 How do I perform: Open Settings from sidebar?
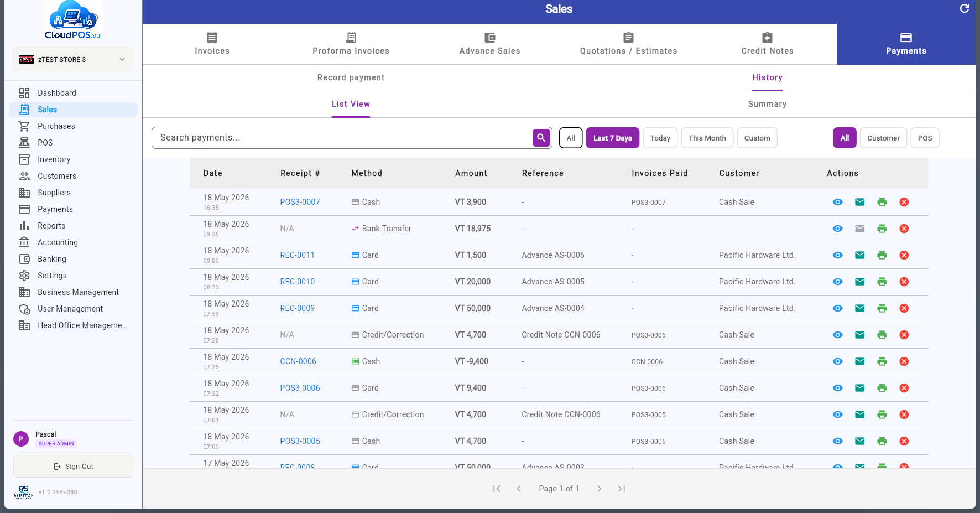[73, 276]
